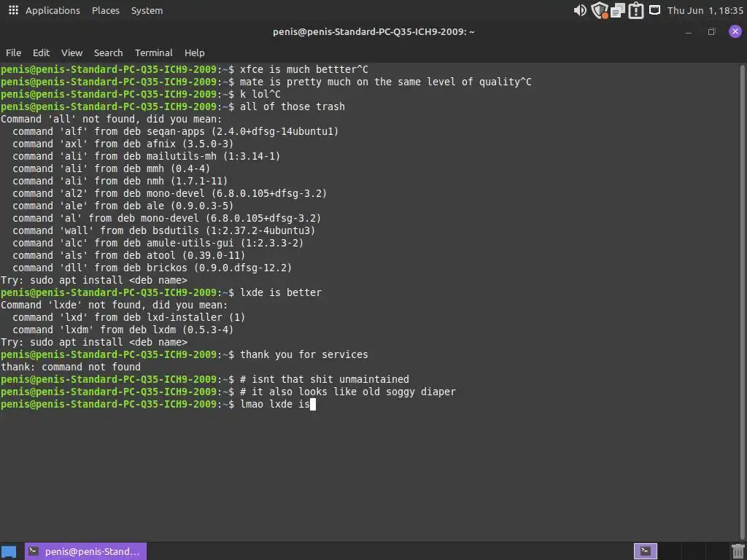Click the 'lxdm' from deb lxdm line
Image resolution: width=747 pixels, height=560 pixels.
tap(123, 330)
